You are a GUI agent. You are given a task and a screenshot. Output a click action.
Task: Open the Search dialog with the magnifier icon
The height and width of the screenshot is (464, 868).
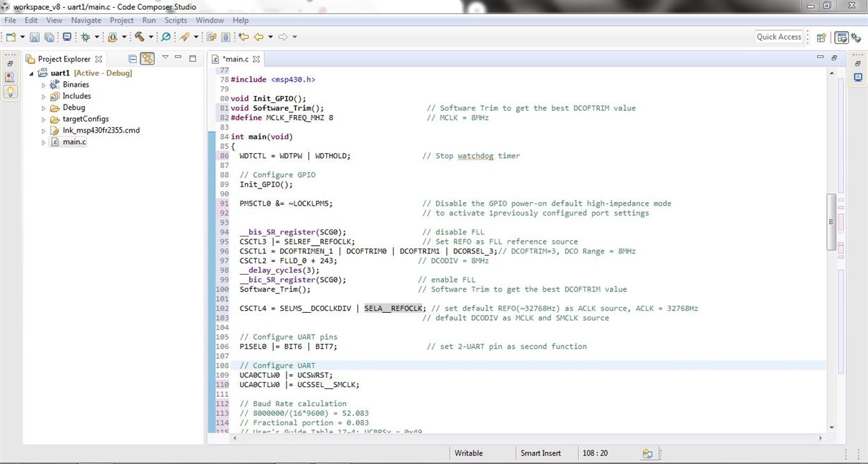click(x=166, y=36)
